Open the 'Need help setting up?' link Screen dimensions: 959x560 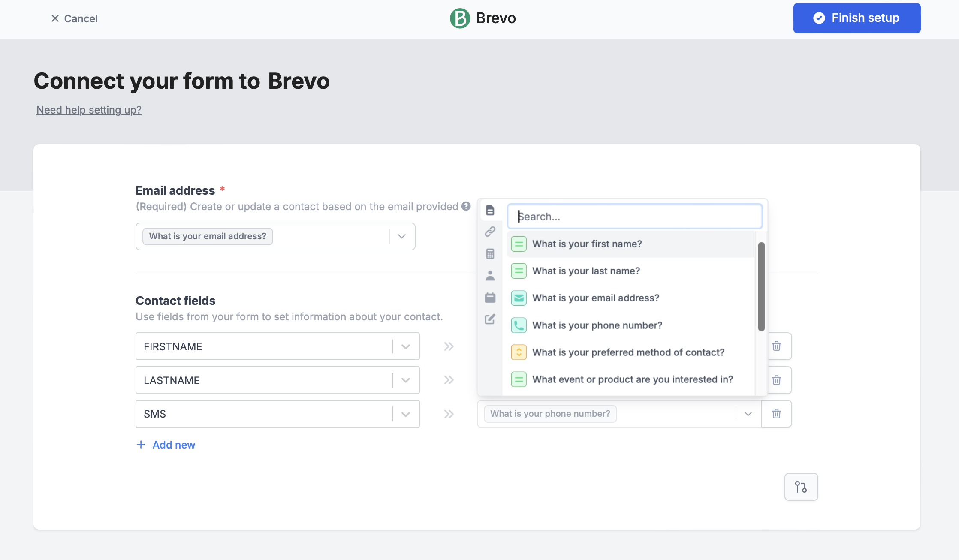pos(88,110)
